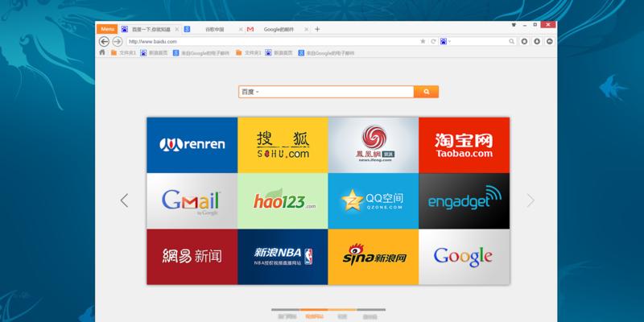644x322 pixels.
Task: Open the 凤凰网 news.ifeng.com tile
Action: 374,145
